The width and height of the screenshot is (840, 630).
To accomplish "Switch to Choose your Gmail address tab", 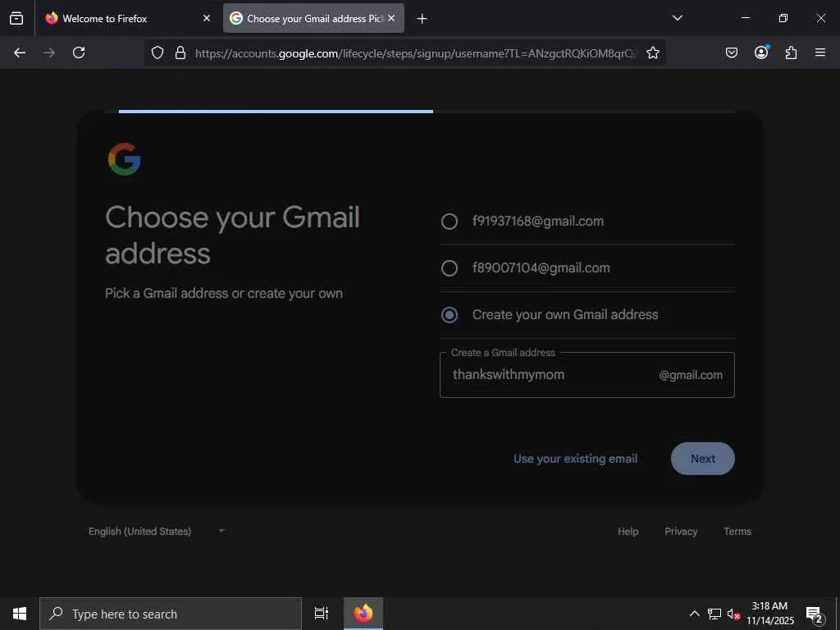I will point(314,18).
